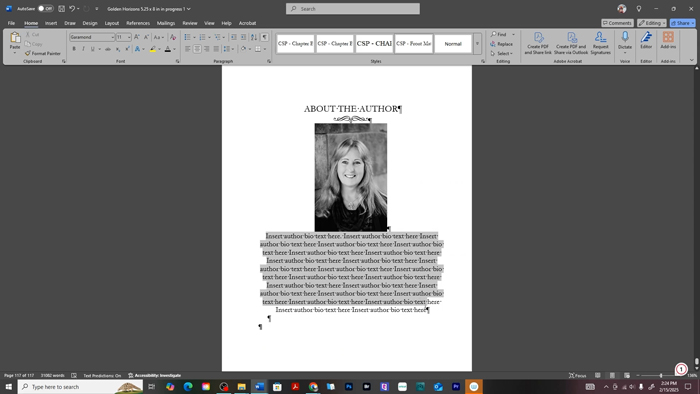The height and width of the screenshot is (394, 700).
Task: Toggle Bold formatting
Action: tap(74, 49)
